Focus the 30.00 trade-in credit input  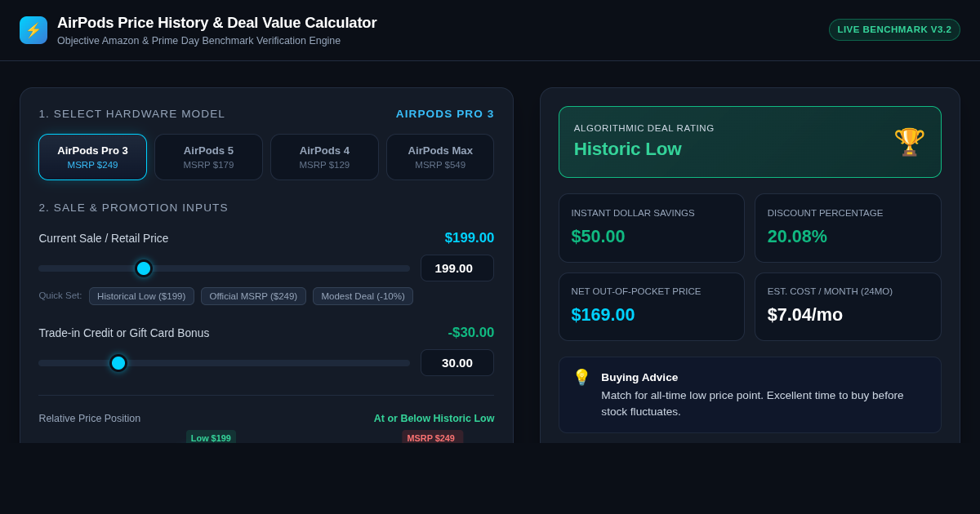coord(457,363)
